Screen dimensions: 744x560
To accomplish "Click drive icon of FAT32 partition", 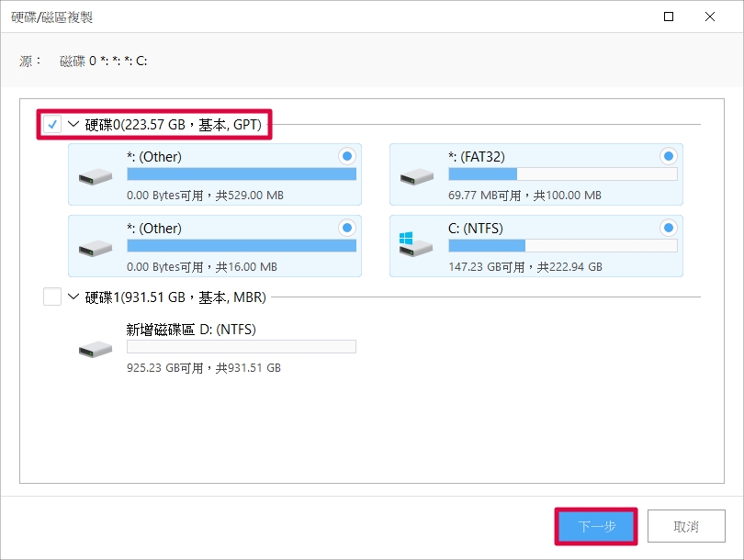I will coord(417,177).
